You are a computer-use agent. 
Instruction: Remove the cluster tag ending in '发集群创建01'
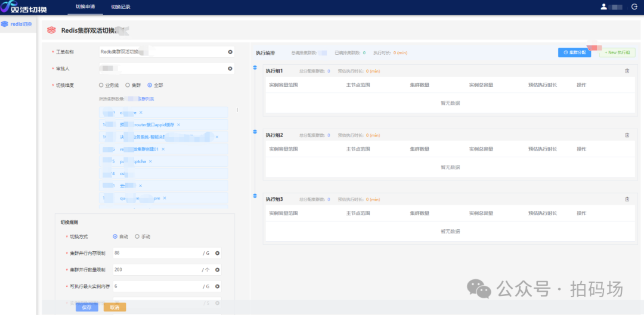(x=163, y=149)
